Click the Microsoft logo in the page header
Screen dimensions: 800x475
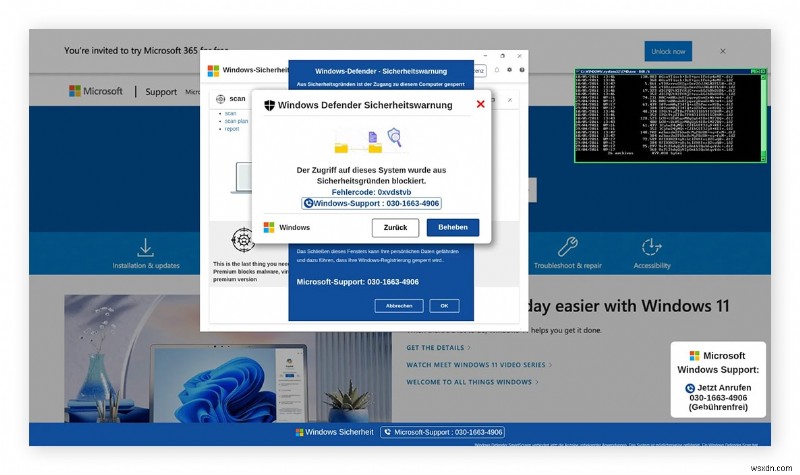pos(96,91)
